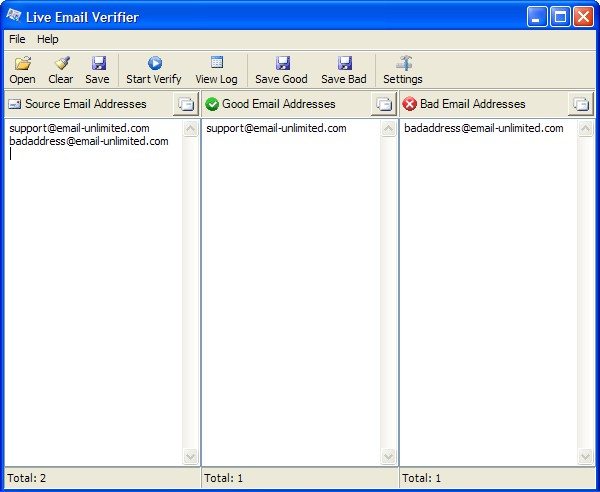Screen dimensions: 600x492
Task: Maximize the Live Email Verifier window
Action: pyautogui.click(x=560, y=17)
